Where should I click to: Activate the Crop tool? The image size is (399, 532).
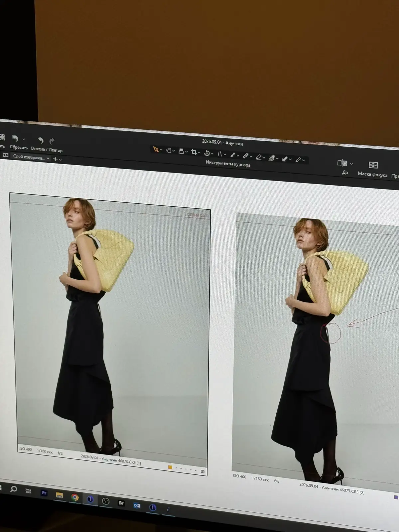[194, 152]
